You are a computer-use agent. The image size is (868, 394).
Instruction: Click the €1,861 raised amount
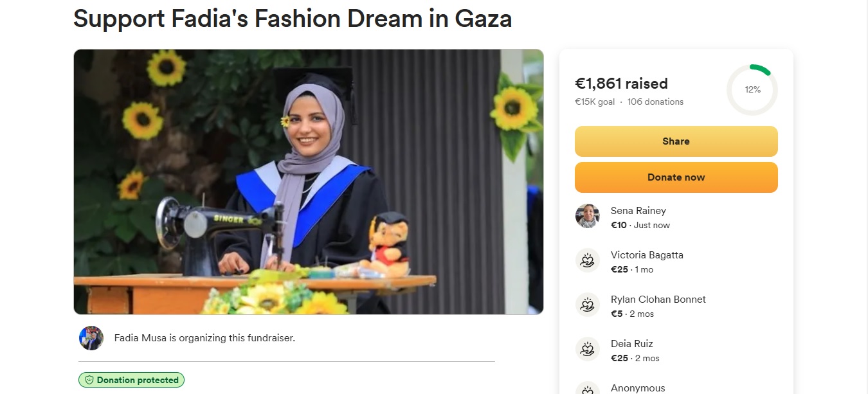(621, 84)
